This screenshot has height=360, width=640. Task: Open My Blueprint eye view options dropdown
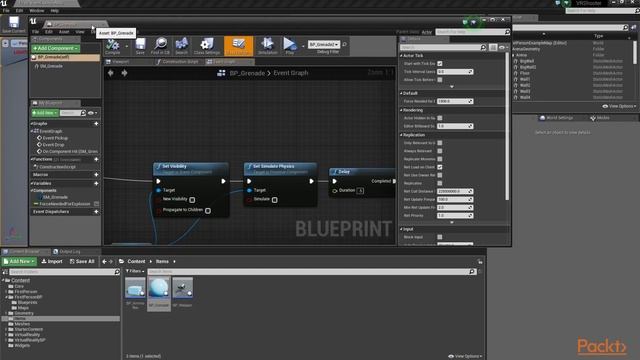tap(92, 113)
